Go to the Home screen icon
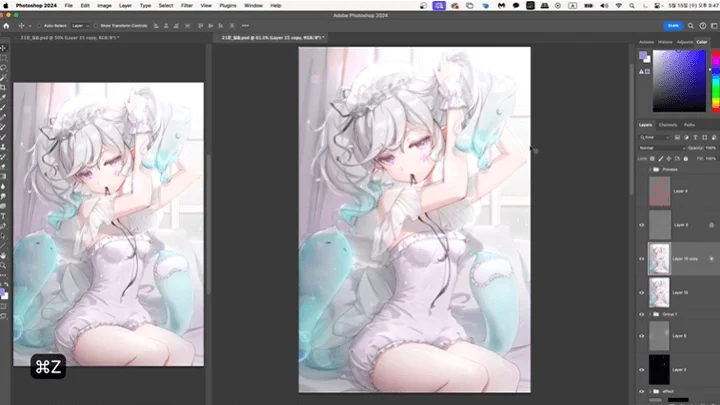 click(x=6, y=26)
